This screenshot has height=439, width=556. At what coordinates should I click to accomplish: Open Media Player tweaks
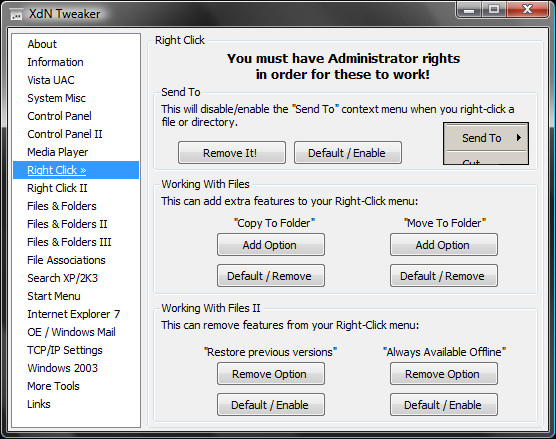(57, 152)
